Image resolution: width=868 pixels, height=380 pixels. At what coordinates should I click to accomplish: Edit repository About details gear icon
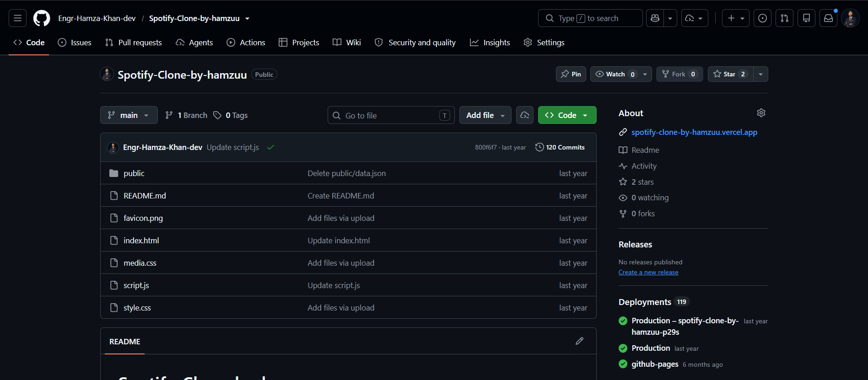pos(761,113)
